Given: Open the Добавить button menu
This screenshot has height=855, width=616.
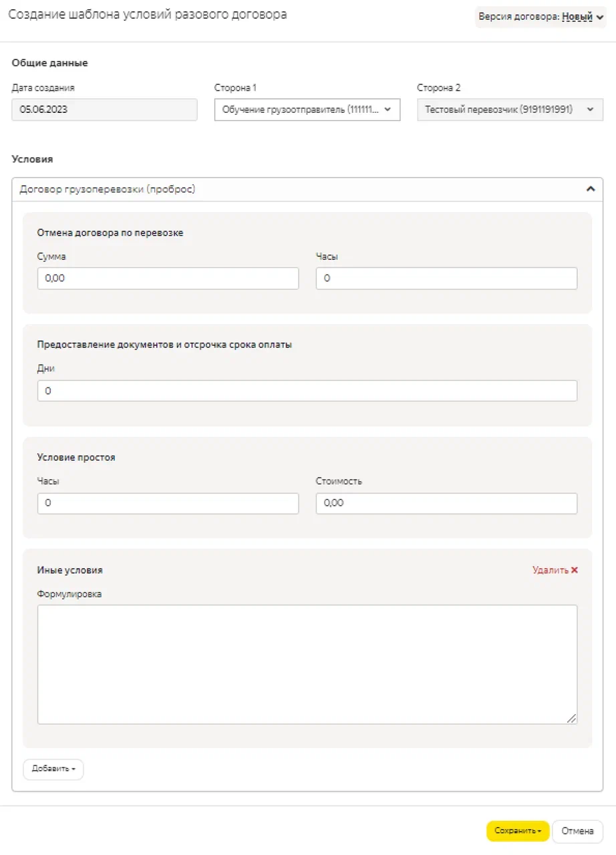Looking at the screenshot, I should [53, 769].
